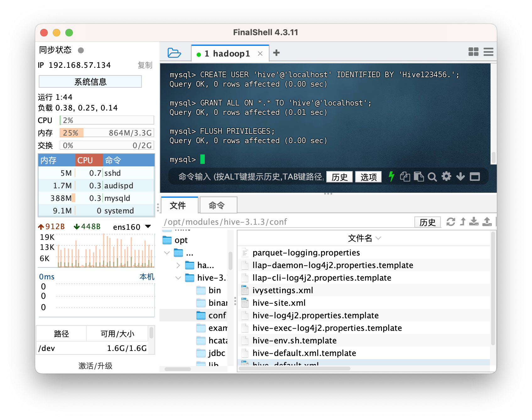Click the command input field
Image resolution: width=532 pixels, height=420 pixels.
251,177
